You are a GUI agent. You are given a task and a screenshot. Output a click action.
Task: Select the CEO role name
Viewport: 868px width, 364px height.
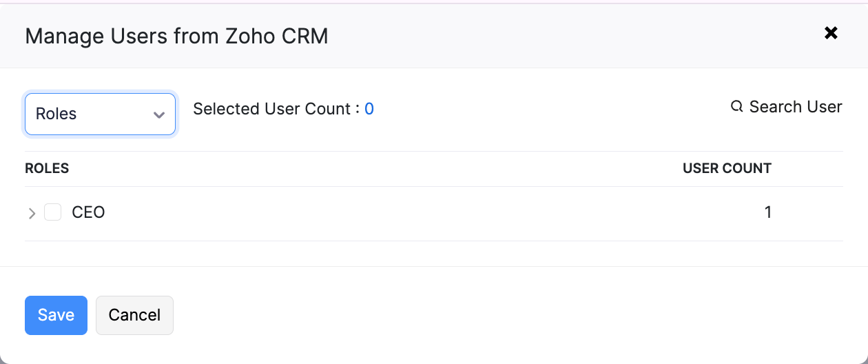pos(88,212)
